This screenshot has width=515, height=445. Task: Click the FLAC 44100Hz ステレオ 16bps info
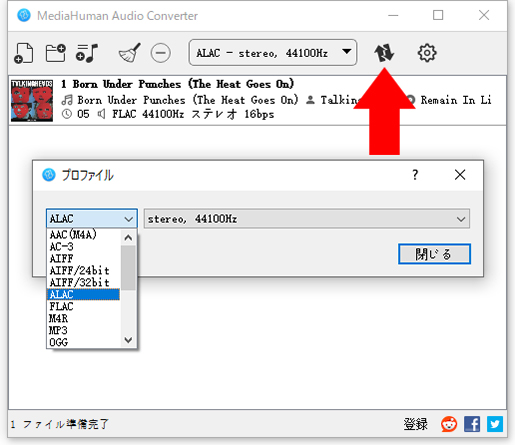pyautogui.click(x=193, y=114)
